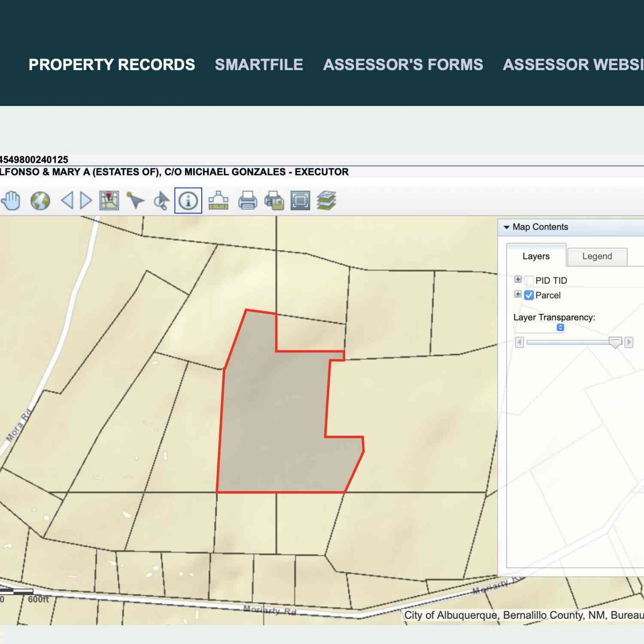Select the cursor with magnifier tool
This screenshot has width=644, height=644.
(x=161, y=201)
